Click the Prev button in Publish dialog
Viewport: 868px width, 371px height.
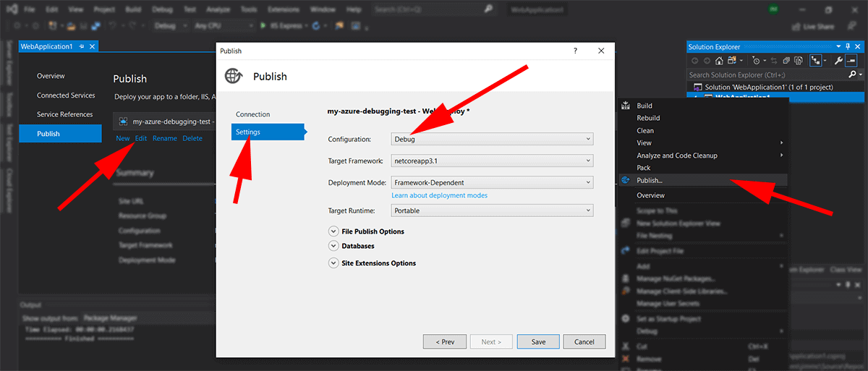(x=445, y=341)
